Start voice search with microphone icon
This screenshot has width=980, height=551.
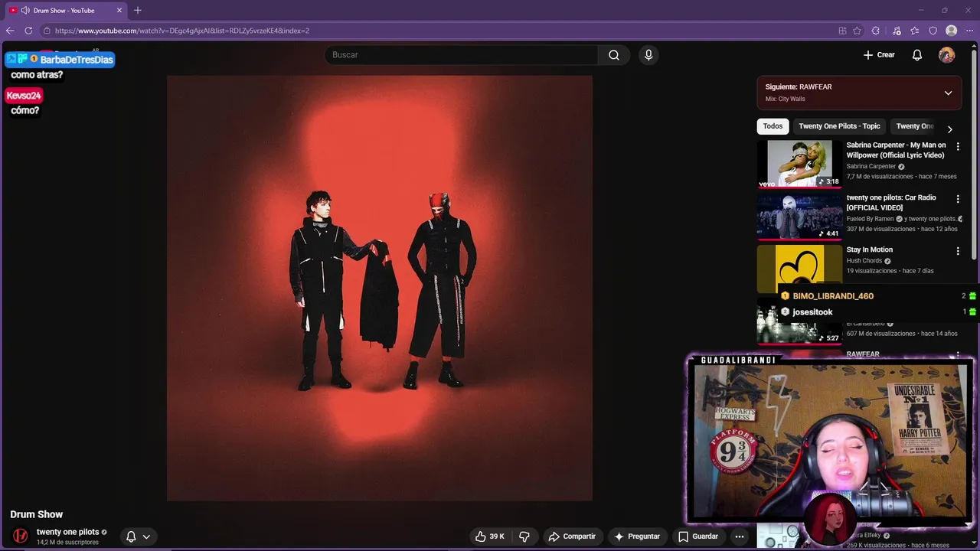[x=648, y=55]
